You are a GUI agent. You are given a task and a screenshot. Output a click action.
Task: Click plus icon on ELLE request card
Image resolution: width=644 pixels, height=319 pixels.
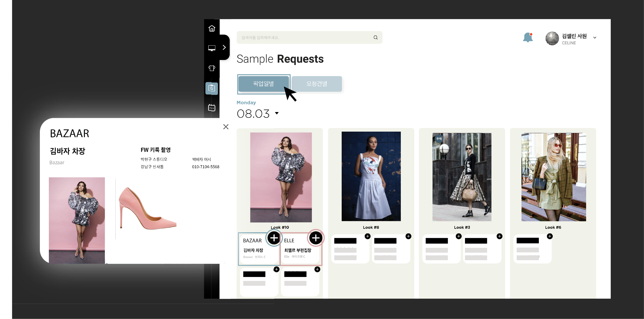316,238
